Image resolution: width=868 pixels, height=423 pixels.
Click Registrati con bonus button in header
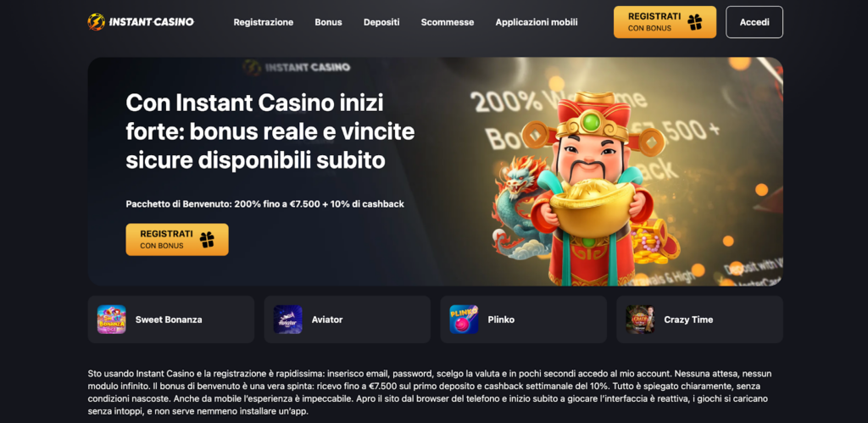[665, 22]
